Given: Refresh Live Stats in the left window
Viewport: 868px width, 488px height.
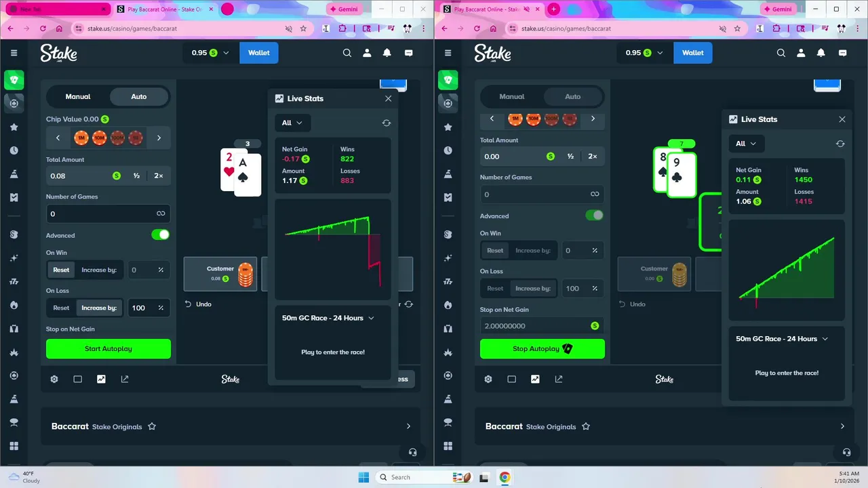Looking at the screenshot, I should [387, 123].
